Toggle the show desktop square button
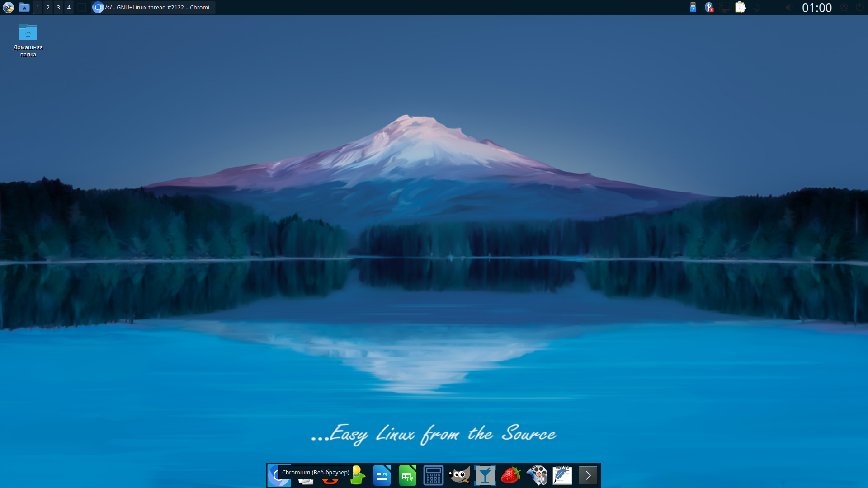 (x=82, y=7)
